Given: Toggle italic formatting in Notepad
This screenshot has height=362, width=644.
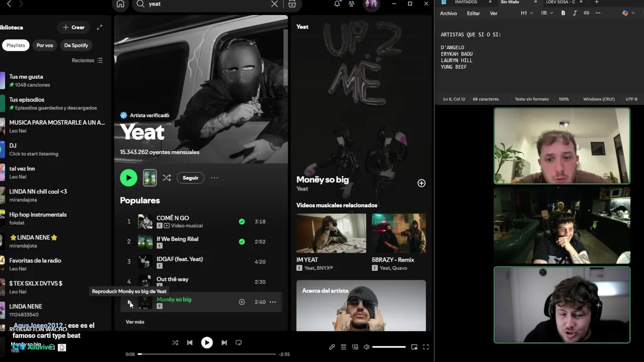Looking at the screenshot, I should [575, 13].
